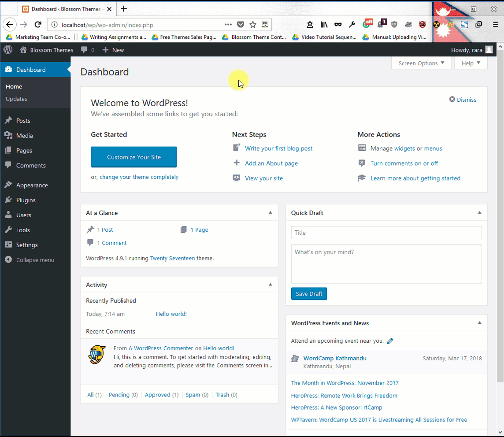Open the 1 Page link
Screen dimensions: 504x437
click(199, 230)
